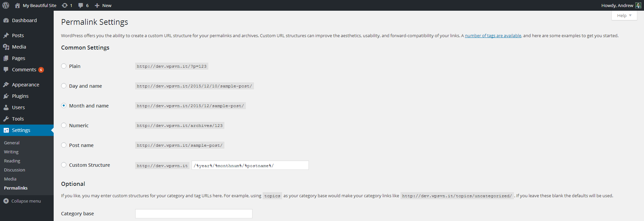Click the Plain sample URL ?p=123
Screen dimensions: 644x221
click(171, 66)
